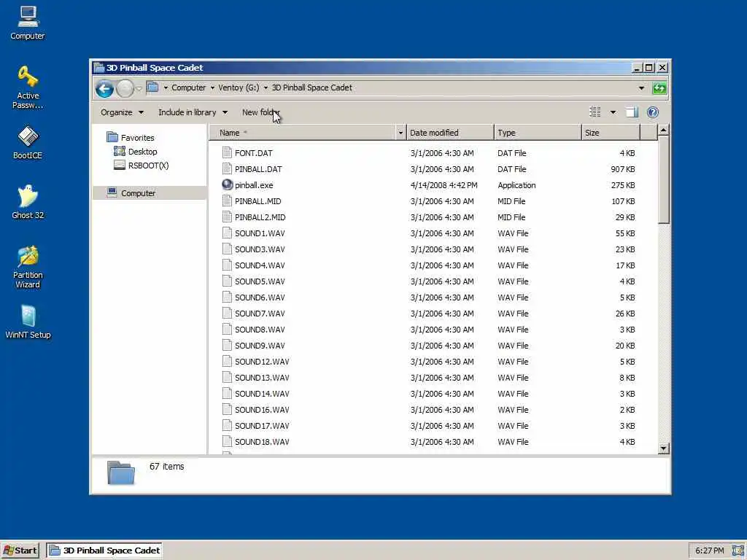The height and width of the screenshot is (560, 747).
Task: Select the SOUND6.WAV file name
Action: pos(260,297)
